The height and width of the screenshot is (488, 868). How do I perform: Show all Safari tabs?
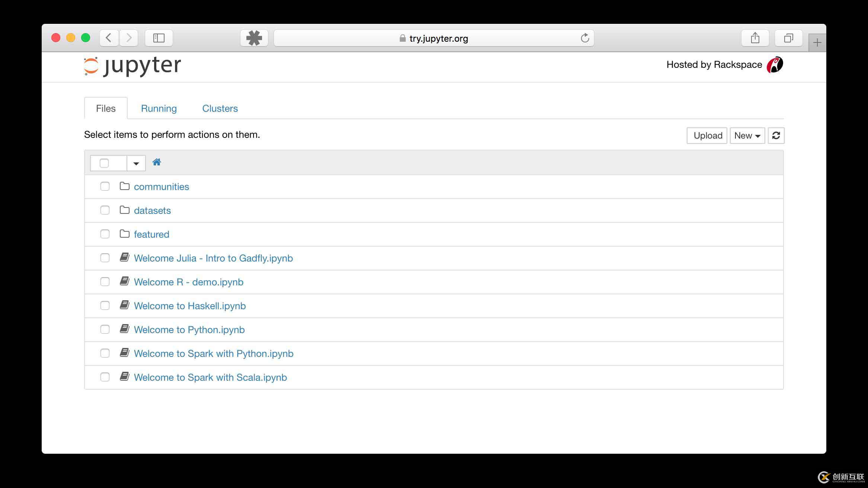click(788, 38)
